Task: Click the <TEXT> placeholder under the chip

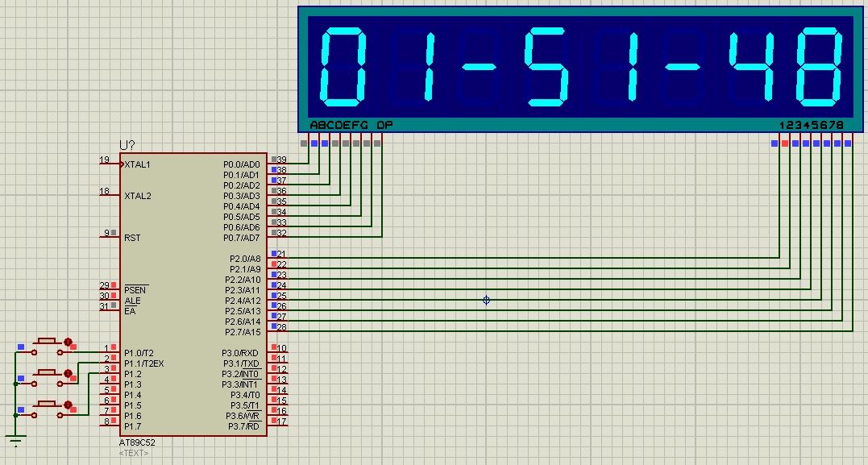Action: tap(134, 453)
